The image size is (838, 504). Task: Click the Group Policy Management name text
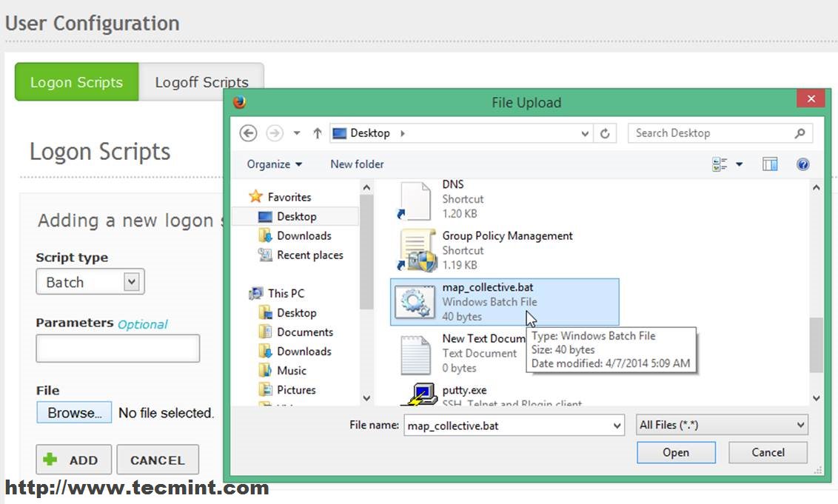pyautogui.click(x=507, y=235)
